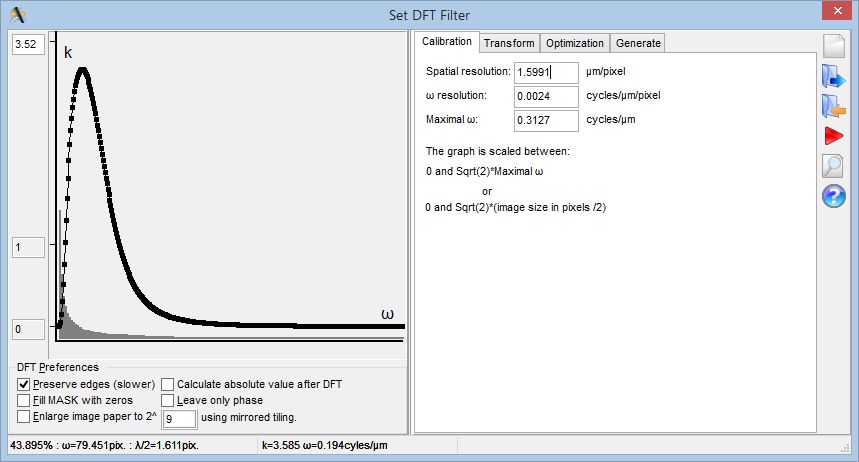Open help with the question mark icon
This screenshot has width=859, height=462.
834,196
